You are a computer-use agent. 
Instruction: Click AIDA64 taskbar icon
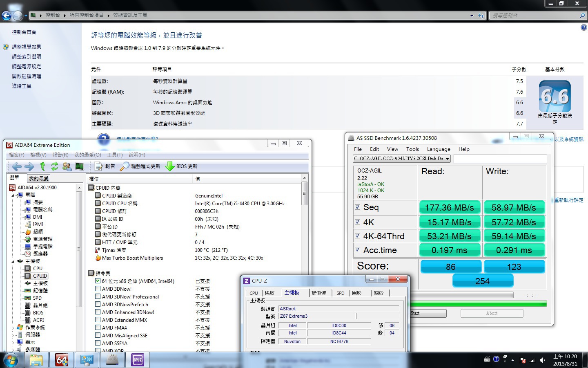pos(62,360)
